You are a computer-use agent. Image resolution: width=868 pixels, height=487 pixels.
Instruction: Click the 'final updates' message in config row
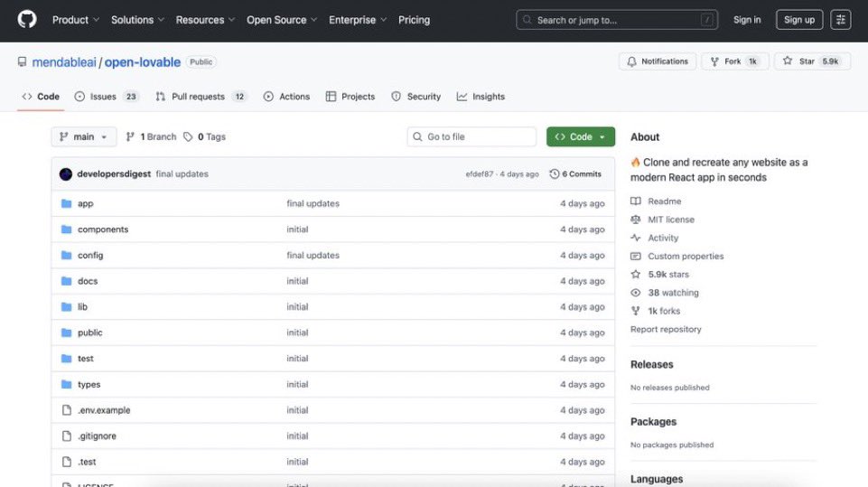click(x=313, y=256)
